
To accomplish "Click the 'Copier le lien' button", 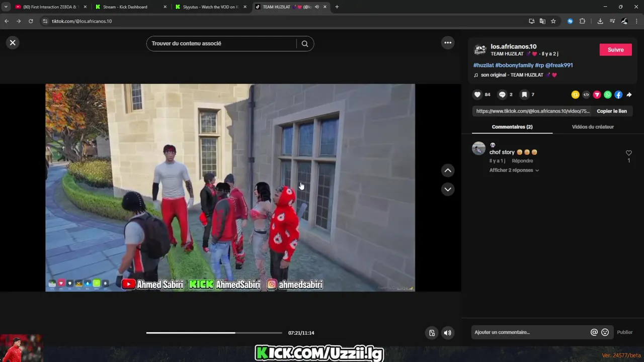I will pos(612,111).
